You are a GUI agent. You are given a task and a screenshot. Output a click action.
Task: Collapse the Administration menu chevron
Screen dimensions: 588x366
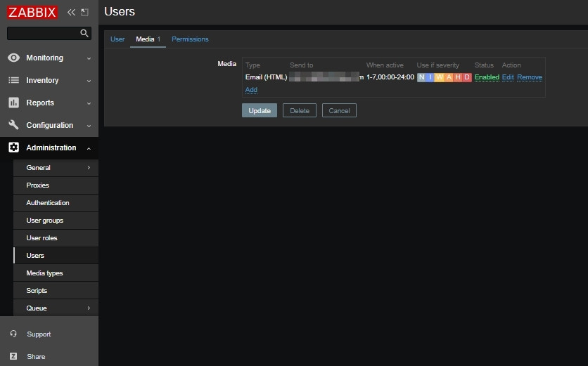89,148
